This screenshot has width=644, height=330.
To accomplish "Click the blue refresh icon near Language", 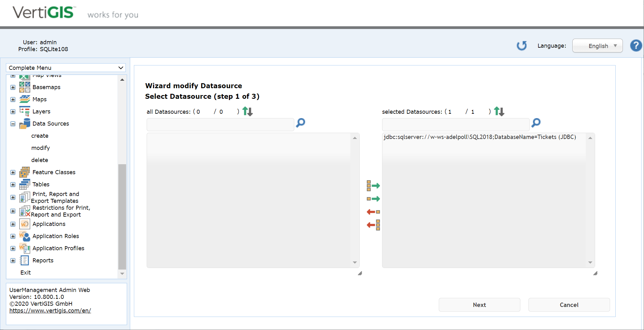I will click(x=522, y=45).
